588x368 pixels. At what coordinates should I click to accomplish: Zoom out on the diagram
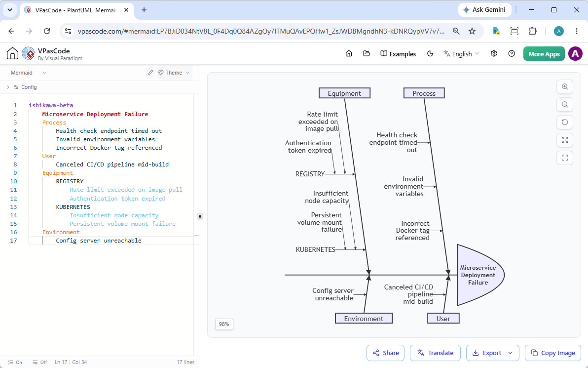pos(565,104)
